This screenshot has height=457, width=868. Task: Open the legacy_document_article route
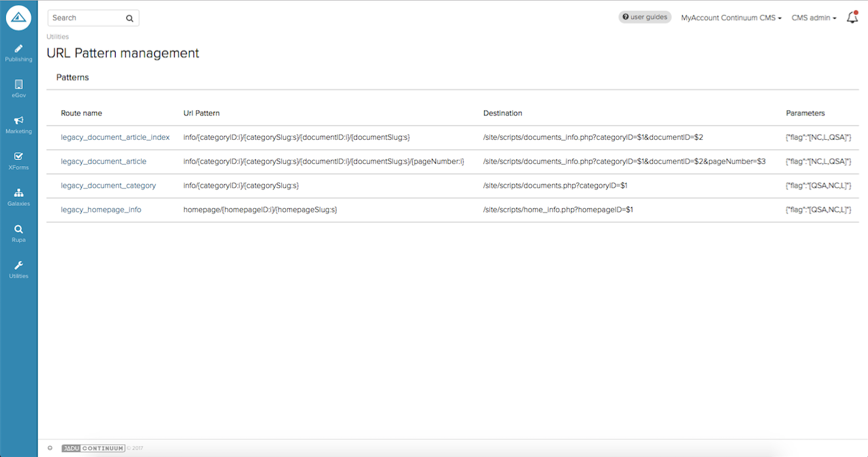pyautogui.click(x=103, y=161)
